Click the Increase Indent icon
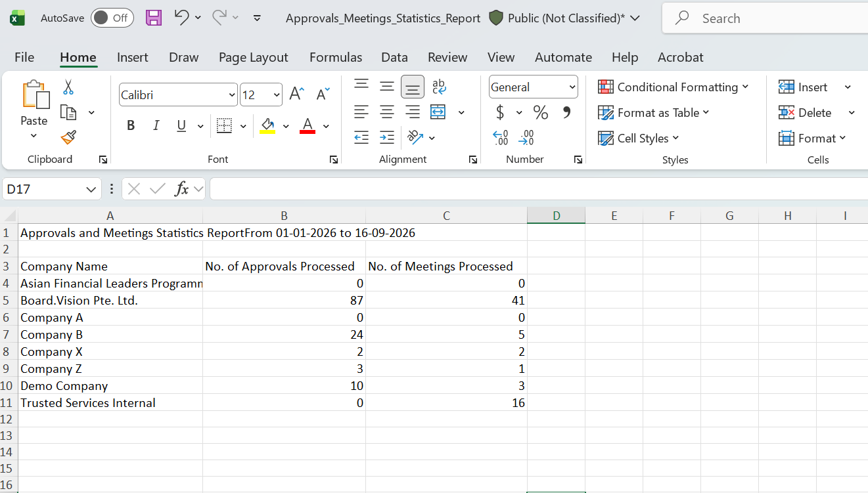This screenshot has height=493, width=868. [x=387, y=138]
